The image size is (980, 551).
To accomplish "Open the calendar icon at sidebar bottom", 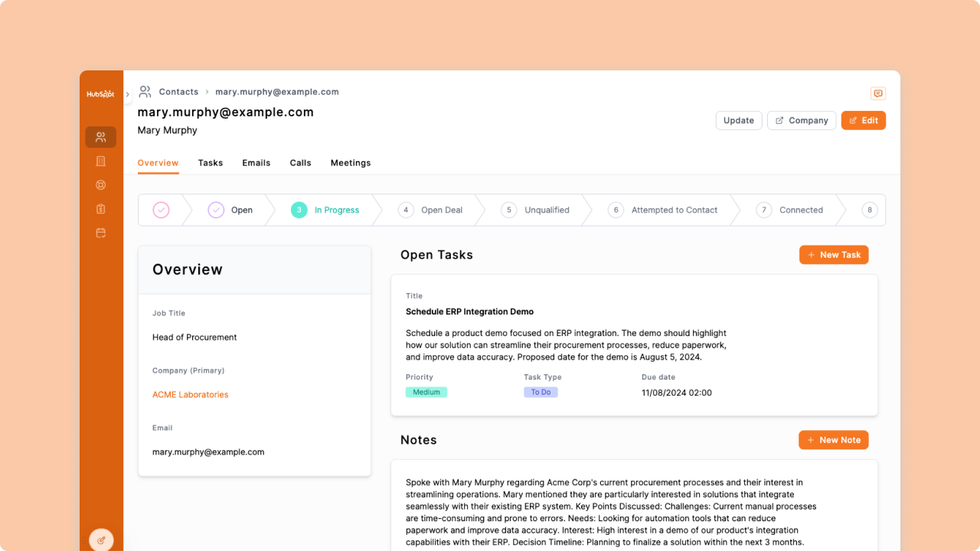I will click(100, 233).
